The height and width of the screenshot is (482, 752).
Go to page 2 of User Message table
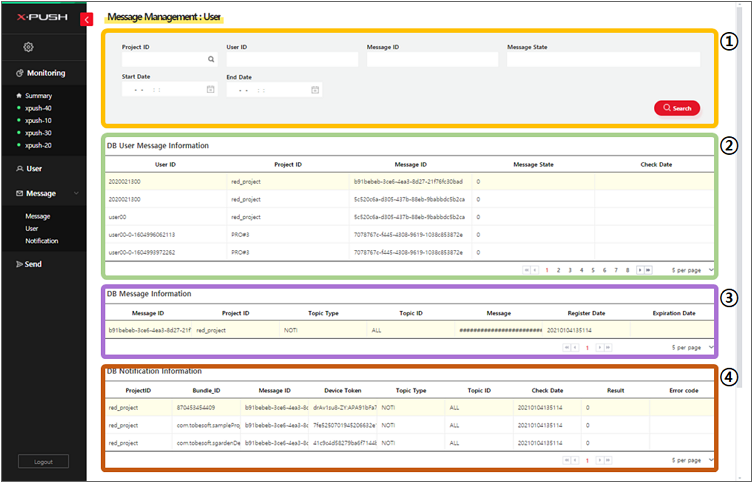click(558, 270)
